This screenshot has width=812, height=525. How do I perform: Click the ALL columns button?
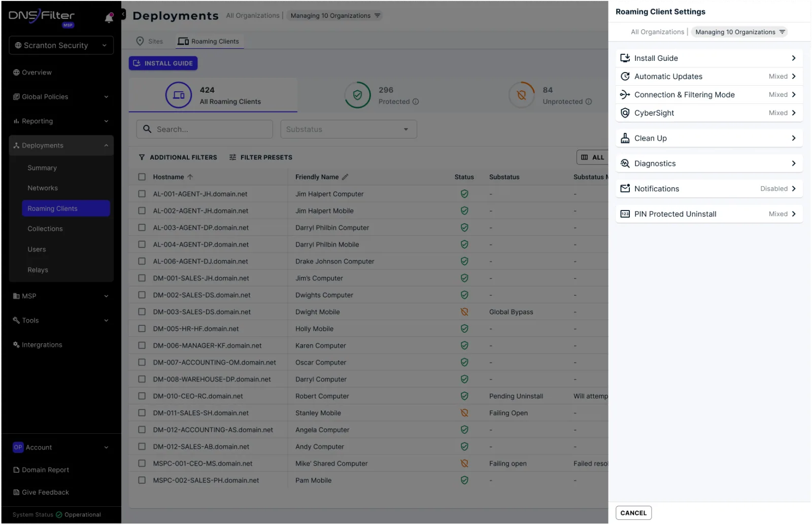point(593,158)
